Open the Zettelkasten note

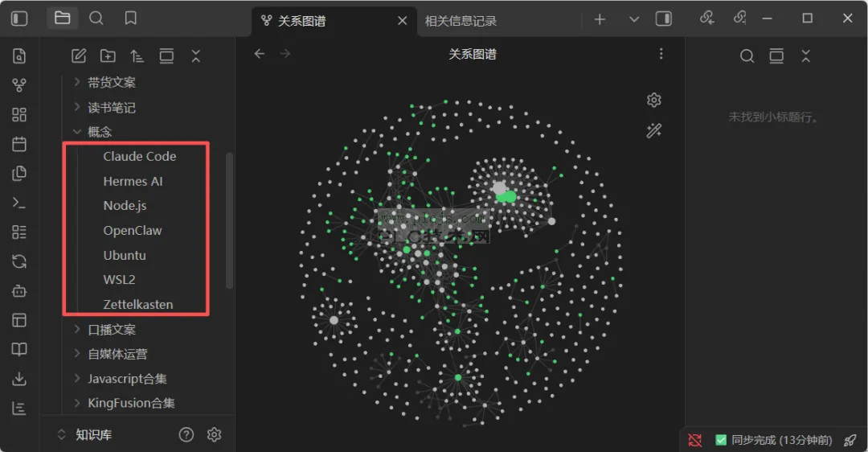click(138, 305)
